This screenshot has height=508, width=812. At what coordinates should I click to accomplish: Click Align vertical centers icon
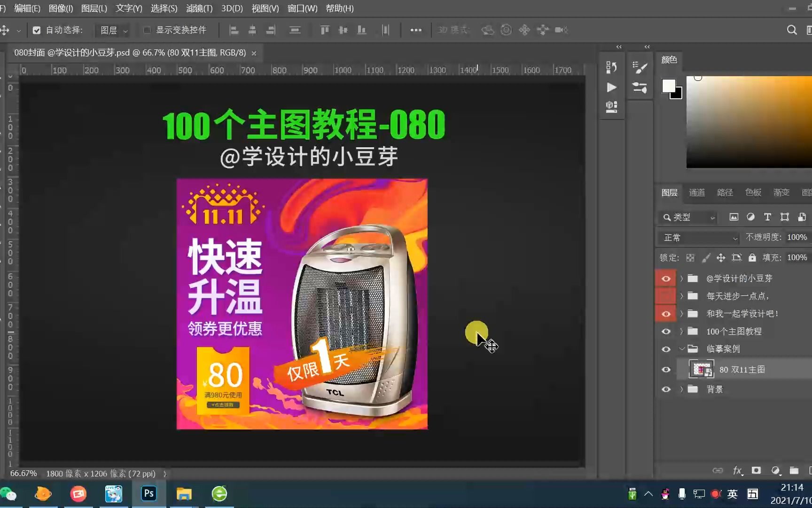point(343,30)
